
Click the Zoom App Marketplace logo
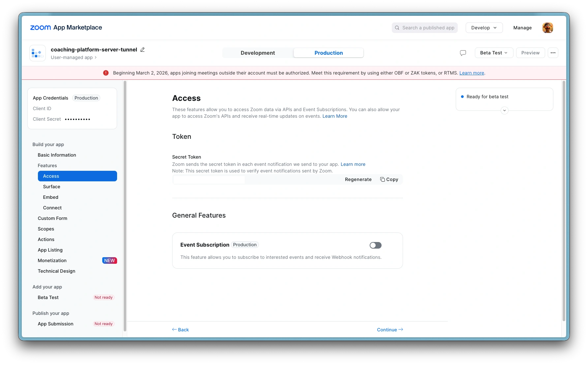(66, 28)
